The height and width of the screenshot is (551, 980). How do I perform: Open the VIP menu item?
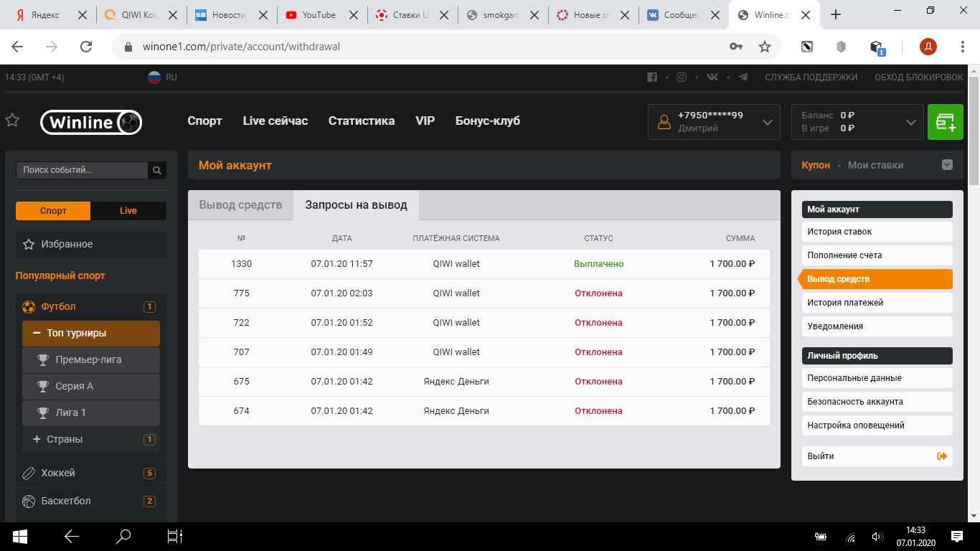click(425, 121)
